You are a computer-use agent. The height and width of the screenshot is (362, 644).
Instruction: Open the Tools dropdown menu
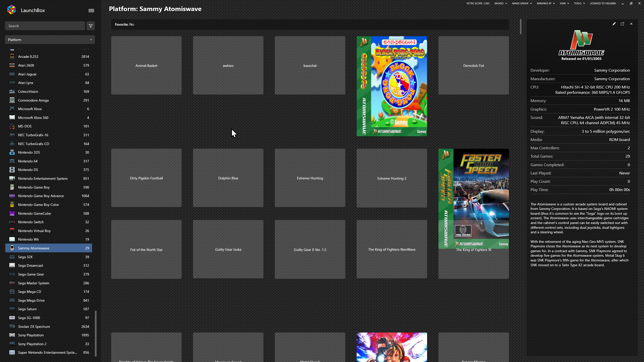pos(579,4)
